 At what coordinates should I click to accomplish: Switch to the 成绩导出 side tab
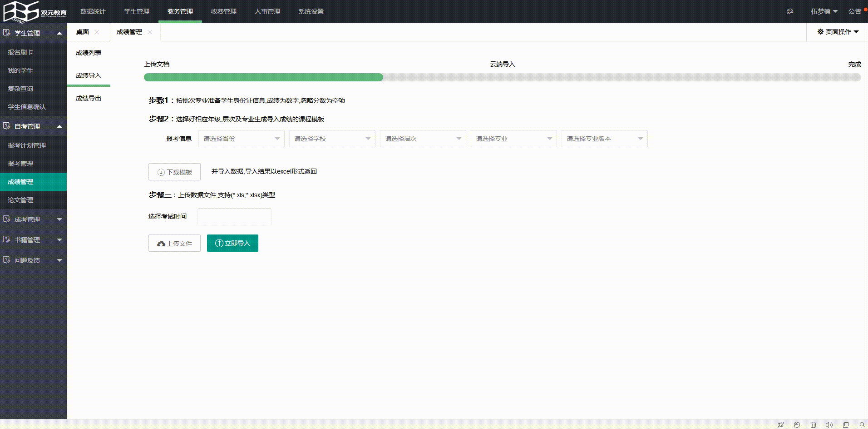click(89, 98)
